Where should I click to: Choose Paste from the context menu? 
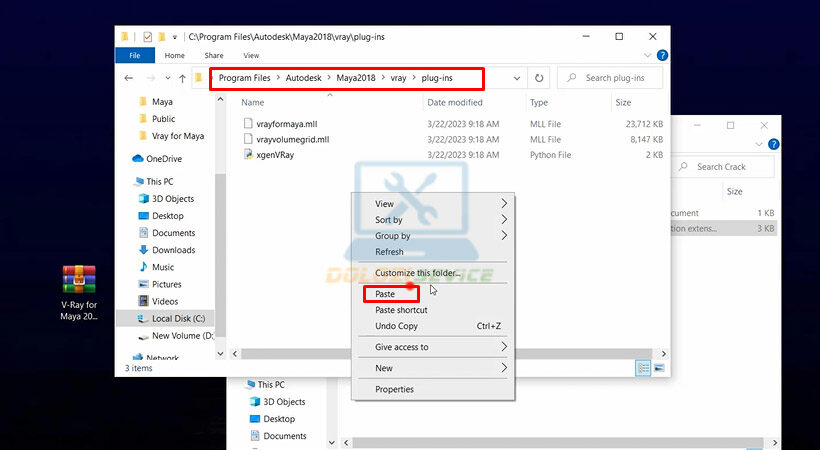click(385, 294)
